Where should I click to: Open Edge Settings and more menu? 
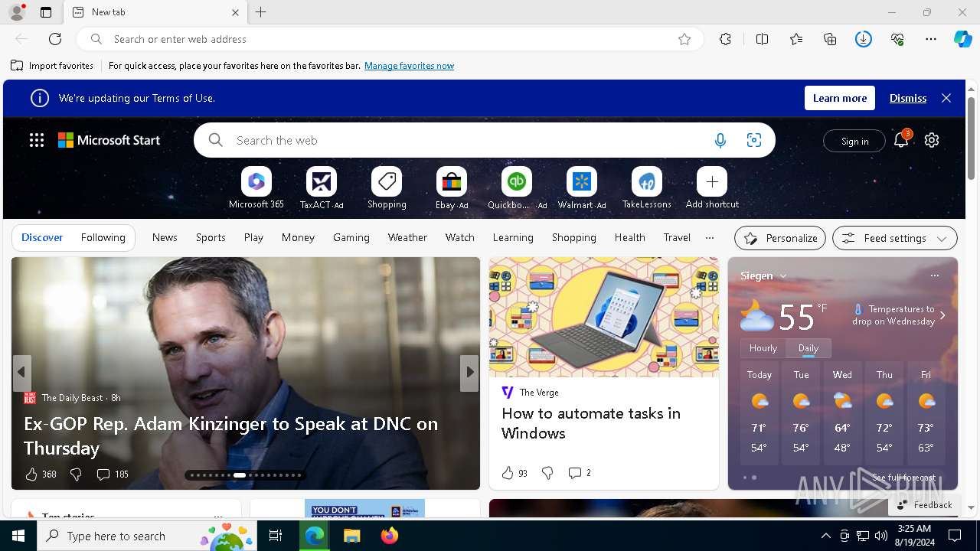[931, 39]
